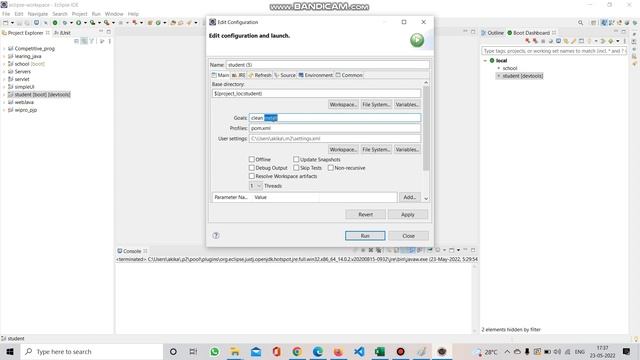Click the Task View taskbar icon

point(193,351)
